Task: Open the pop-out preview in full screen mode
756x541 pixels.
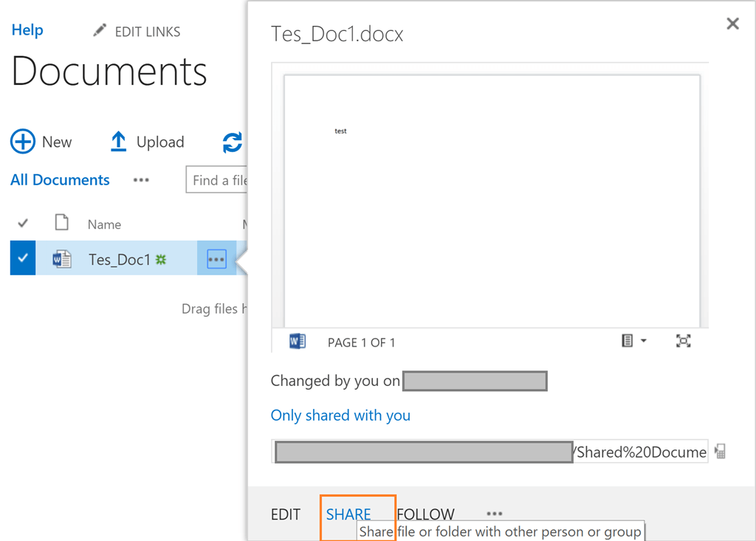Action: coord(683,341)
